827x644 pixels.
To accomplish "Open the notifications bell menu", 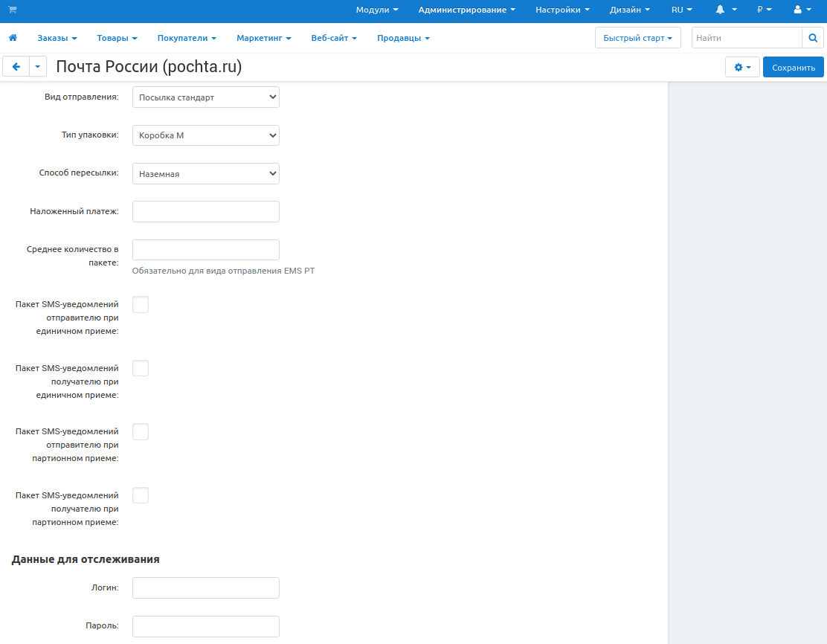I will (x=726, y=10).
